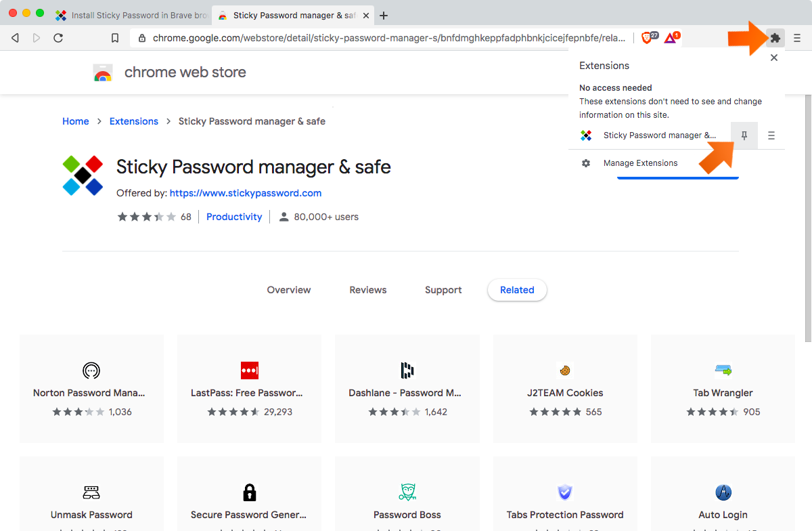Switch to Install Sticky Password in Brave tab
812x531 pixels.
point(131,15)
